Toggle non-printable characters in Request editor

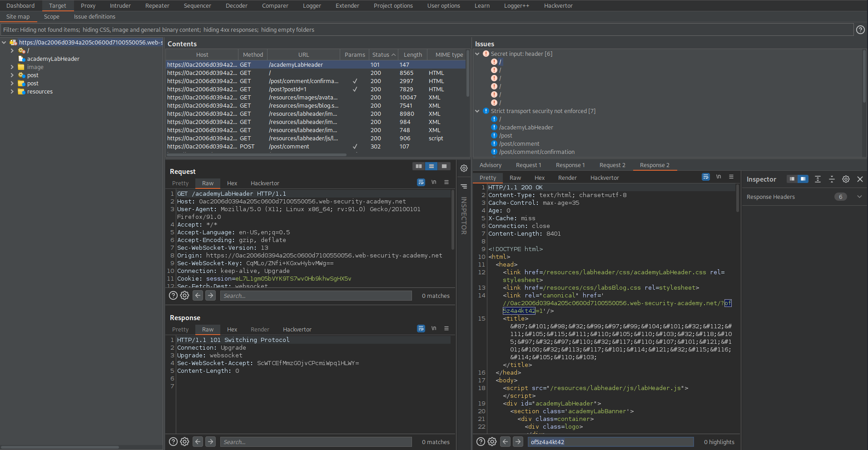coord(434,182)
